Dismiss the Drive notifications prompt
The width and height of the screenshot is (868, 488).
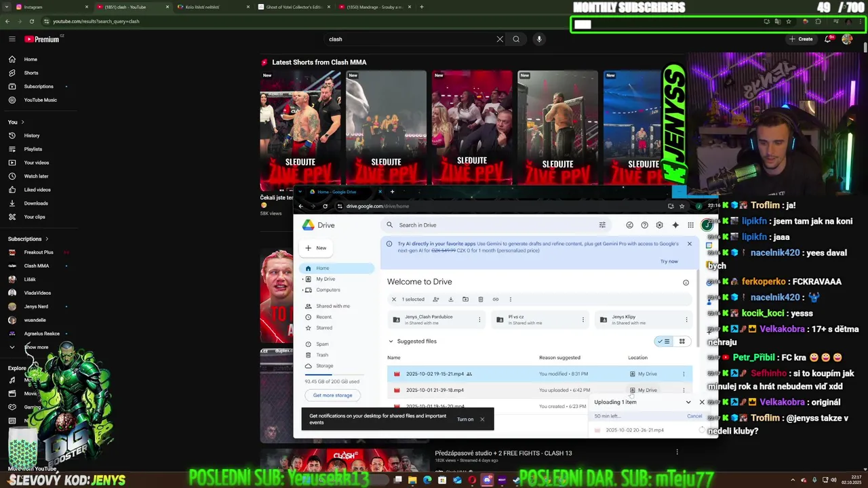(482, 419)
